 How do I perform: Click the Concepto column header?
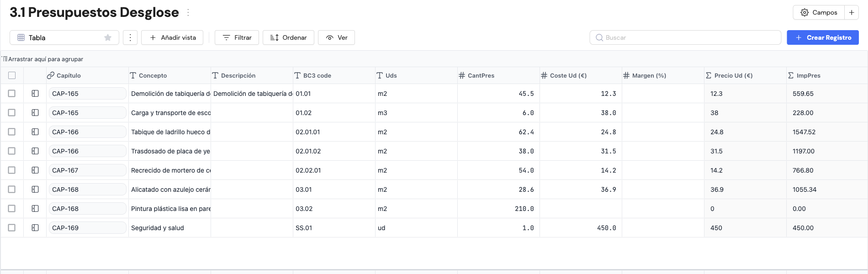(x=169, y=75)
